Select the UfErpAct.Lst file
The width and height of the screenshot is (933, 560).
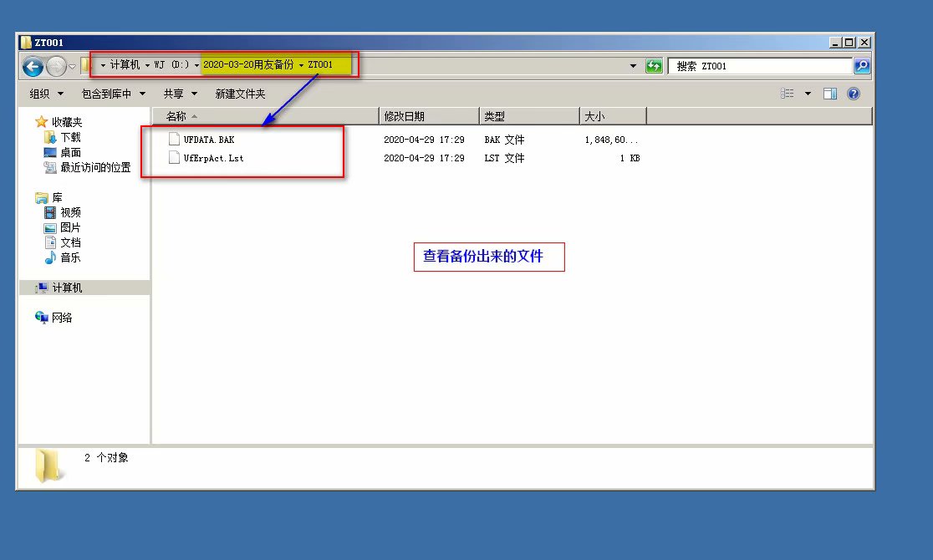coord(213,158)
